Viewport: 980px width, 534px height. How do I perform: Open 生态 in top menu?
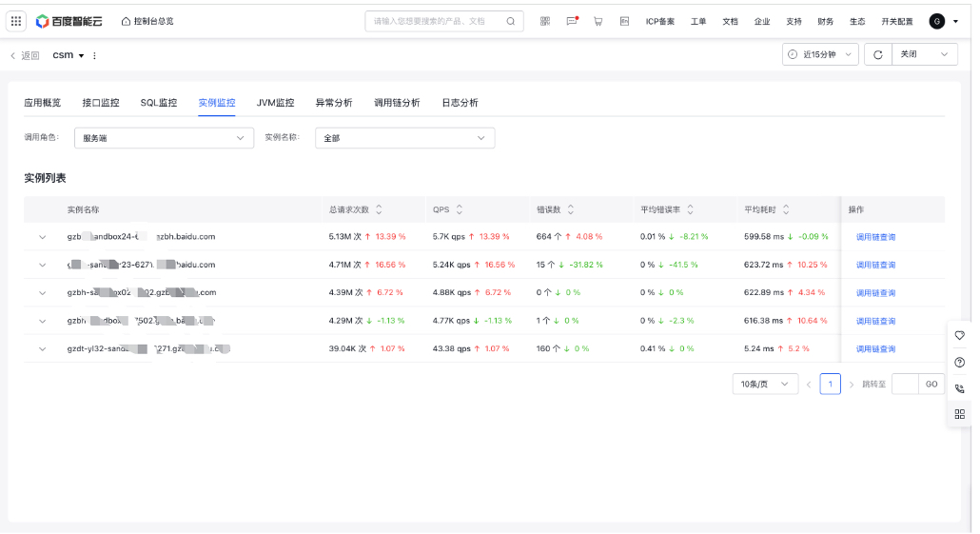click(857, 21)
